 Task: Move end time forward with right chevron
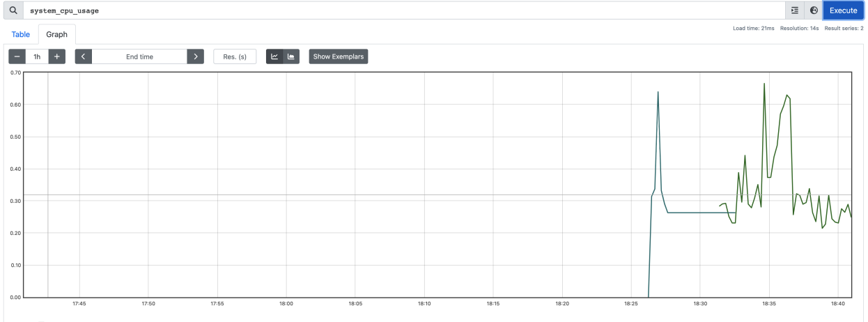click(x=196, y=56)
